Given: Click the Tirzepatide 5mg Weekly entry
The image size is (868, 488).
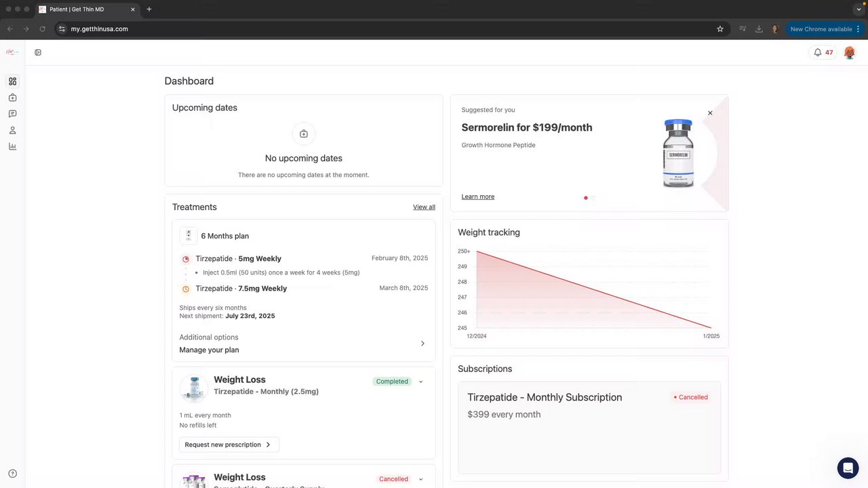Looking at the screenshot, I should coord(238,259).
